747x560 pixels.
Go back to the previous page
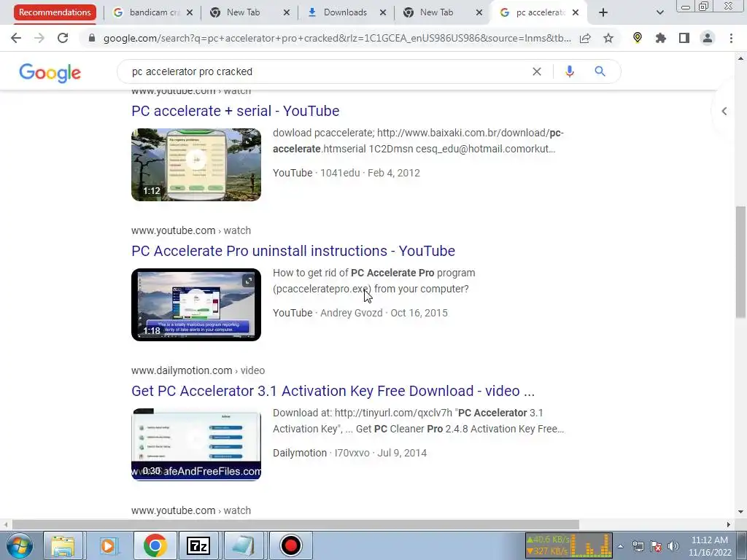(x=16, y=38)
